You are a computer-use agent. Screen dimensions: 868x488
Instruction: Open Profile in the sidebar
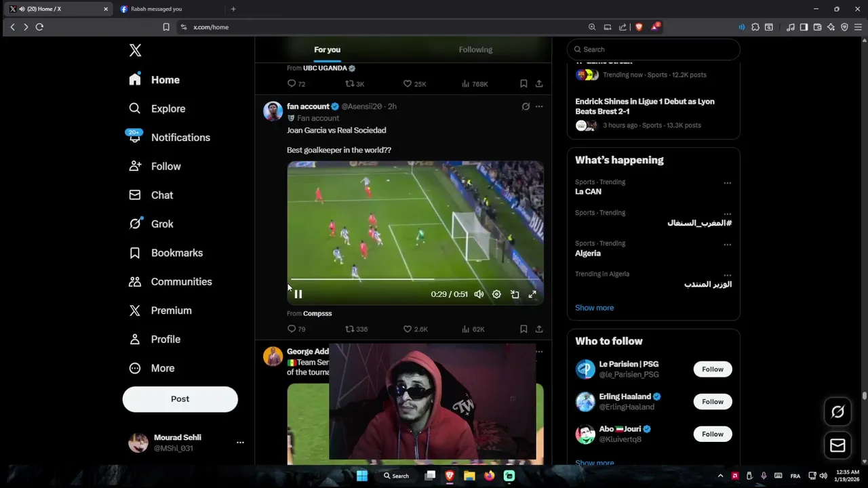(155, 339)
